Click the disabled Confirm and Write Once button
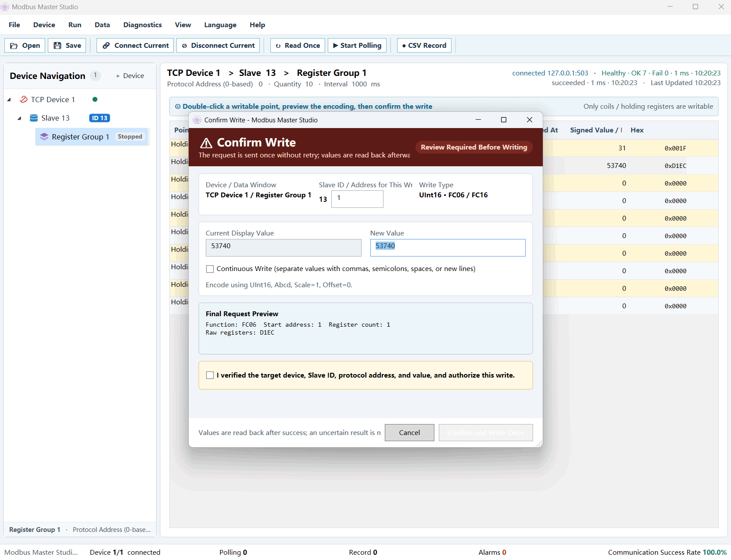 pyautogui.click(x=486, y=433)
